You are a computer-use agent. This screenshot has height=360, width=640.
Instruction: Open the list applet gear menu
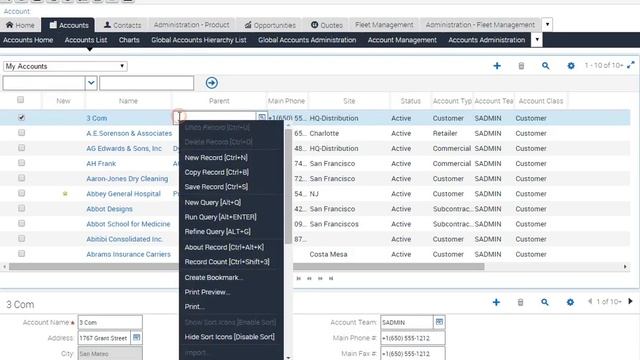coord(571,66)
